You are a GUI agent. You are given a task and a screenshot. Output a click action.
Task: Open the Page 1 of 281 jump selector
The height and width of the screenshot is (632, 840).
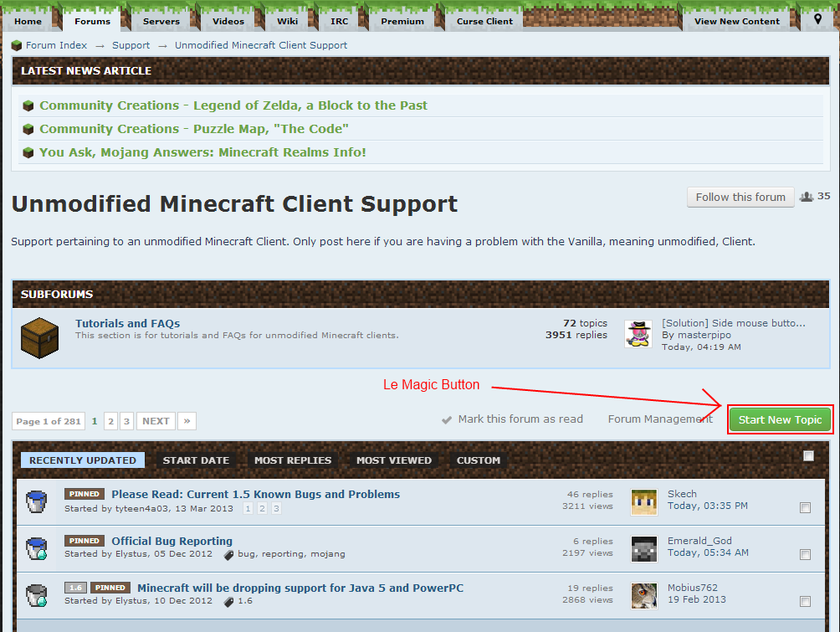pyautogui.click(x=49, y=421)
